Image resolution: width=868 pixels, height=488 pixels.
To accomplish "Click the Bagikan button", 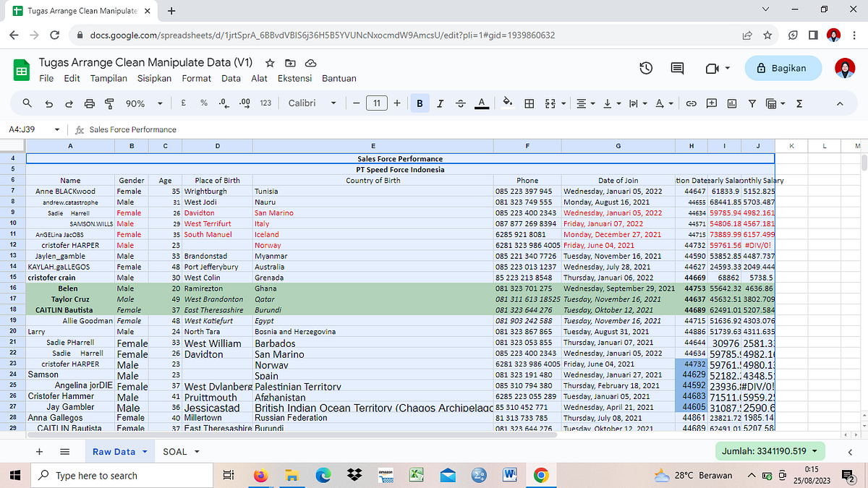I will point(783,68).
